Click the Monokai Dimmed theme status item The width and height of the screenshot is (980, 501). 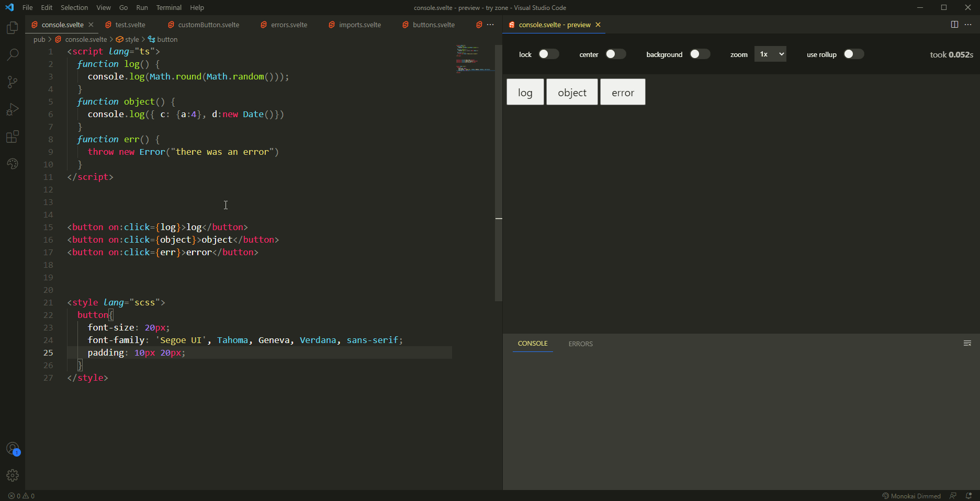[911, 496]
